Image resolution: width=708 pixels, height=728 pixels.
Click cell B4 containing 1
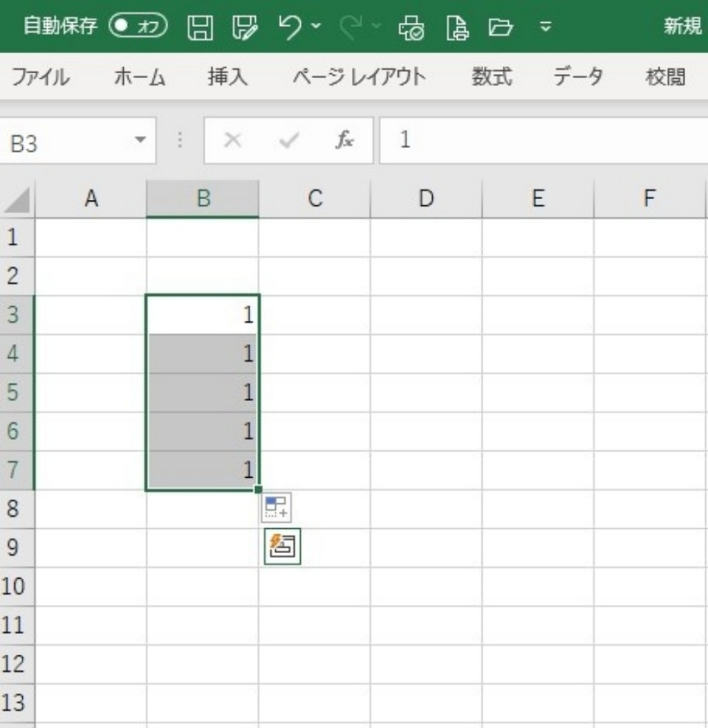click(x=203, y=354)
